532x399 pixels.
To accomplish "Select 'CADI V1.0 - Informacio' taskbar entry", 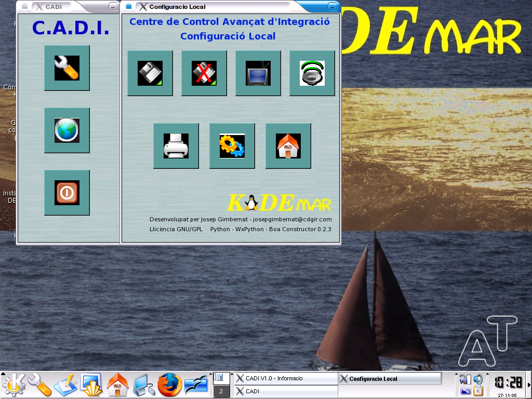I will pos(285,378).
